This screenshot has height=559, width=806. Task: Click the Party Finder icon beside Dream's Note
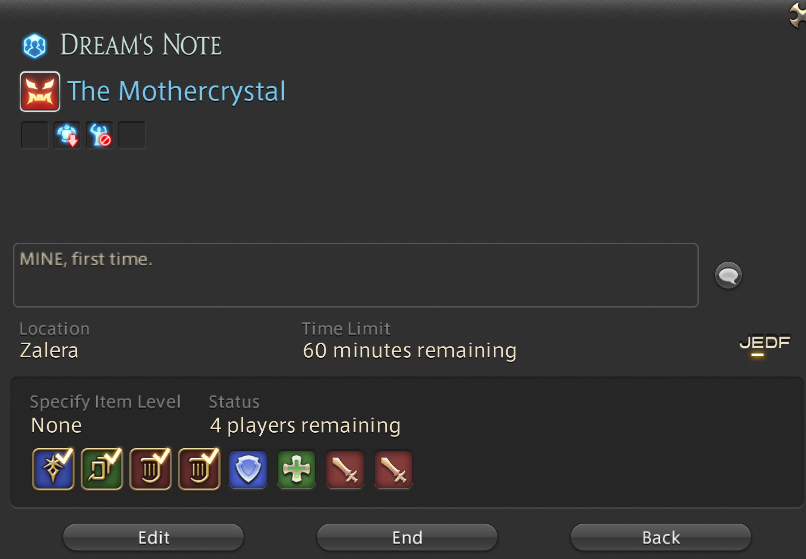(34, 46)
